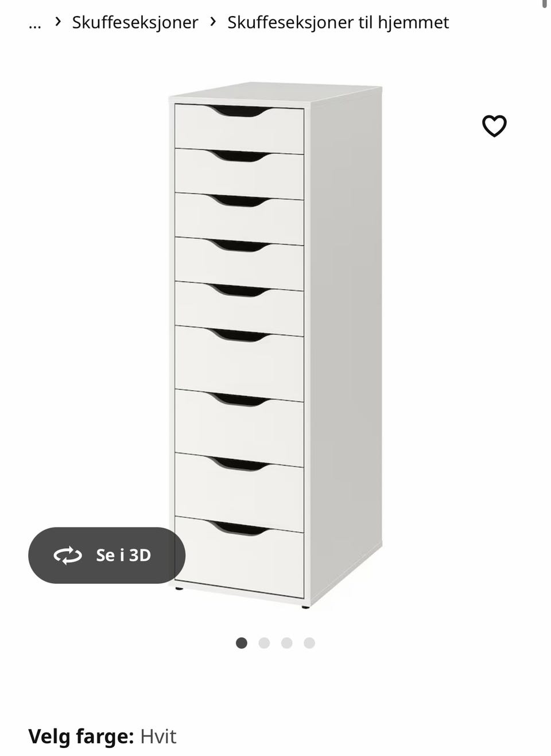
Task: Click the bottom drawer of the pictured cabinet
Action: click(239, 557)
